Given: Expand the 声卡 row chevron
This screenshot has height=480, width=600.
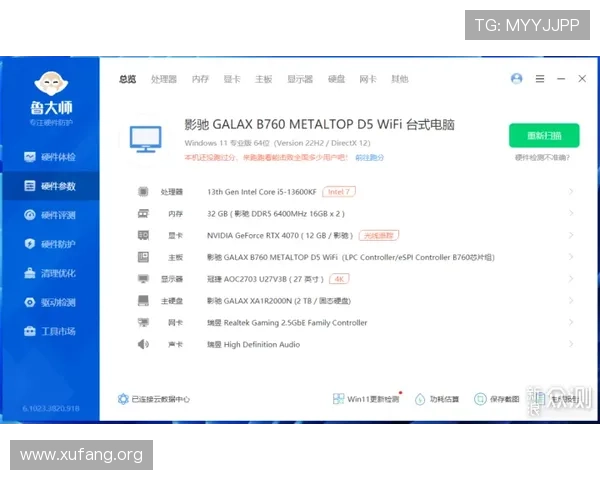Looking at the screenshot, I should pyautogui.click(x=571, y=344).
